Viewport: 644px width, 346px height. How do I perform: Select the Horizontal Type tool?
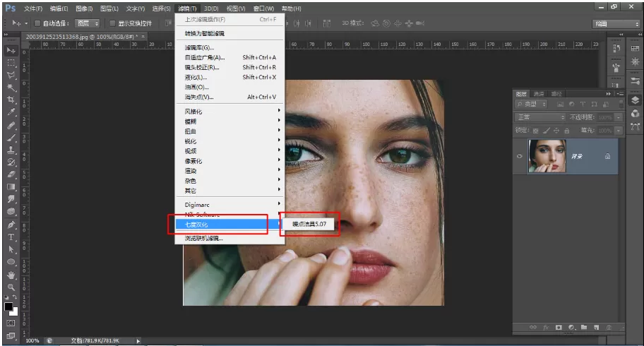(x=11, y=237)
